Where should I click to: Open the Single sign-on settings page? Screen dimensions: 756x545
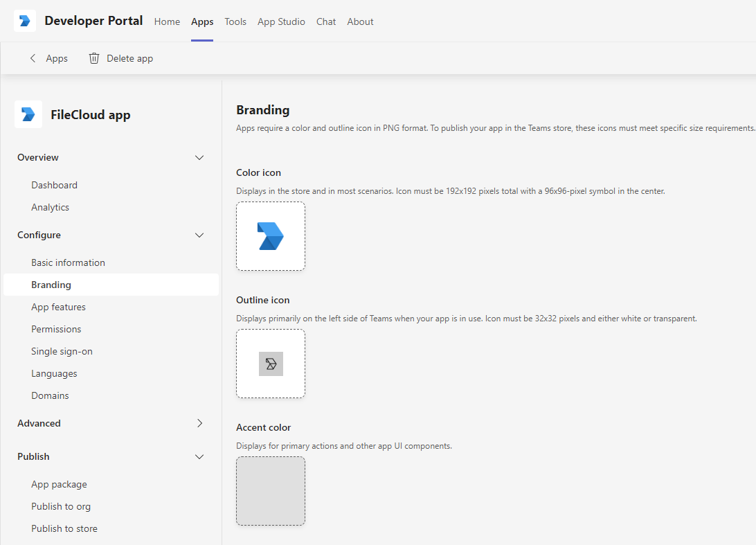[62, 351]
